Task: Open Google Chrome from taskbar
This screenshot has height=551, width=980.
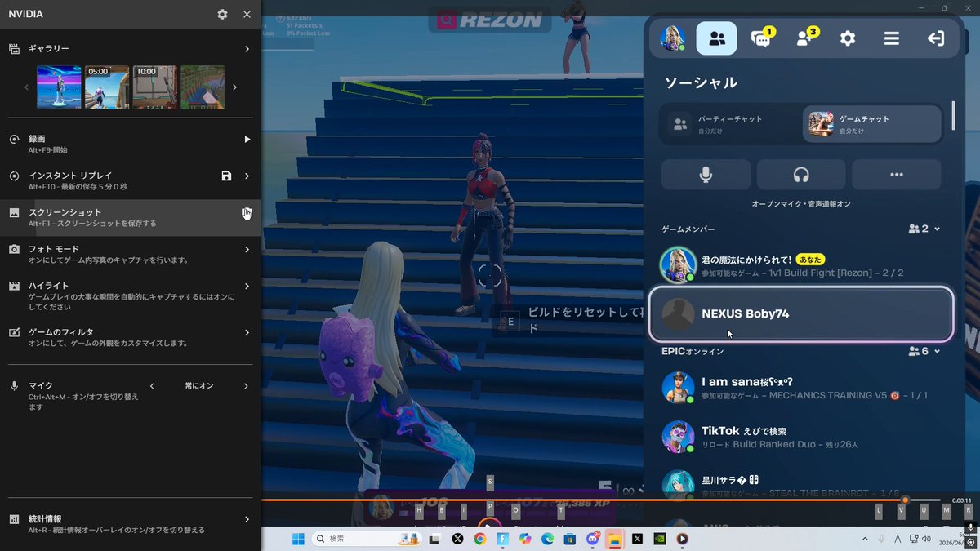Action: 479,539
